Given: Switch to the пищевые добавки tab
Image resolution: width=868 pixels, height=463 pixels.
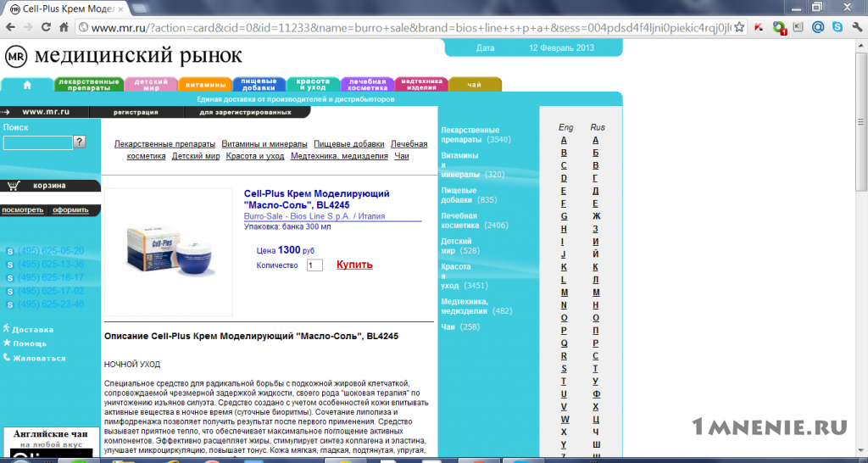Looking at the screenshot, I should [x=259, y=85].
